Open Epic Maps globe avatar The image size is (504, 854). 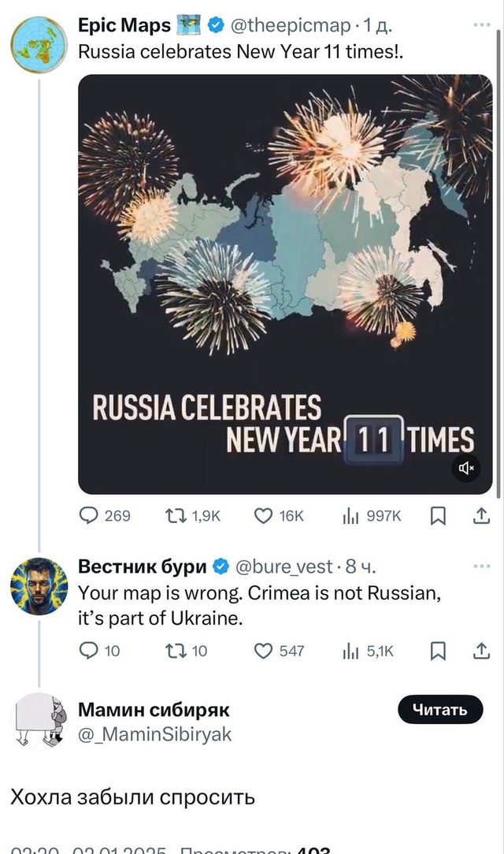click(x=39, y=45)
